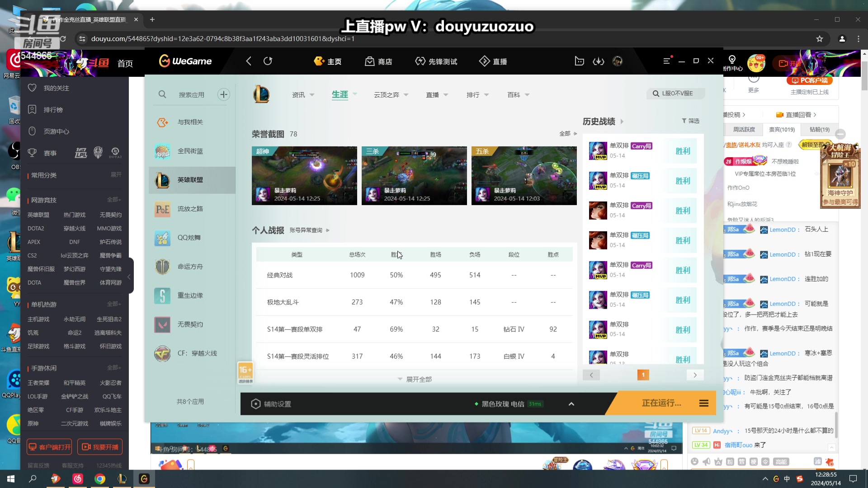Click the 搜索应用 search field
This screenshot has width=868, height=488.
[x=191, y=95]
